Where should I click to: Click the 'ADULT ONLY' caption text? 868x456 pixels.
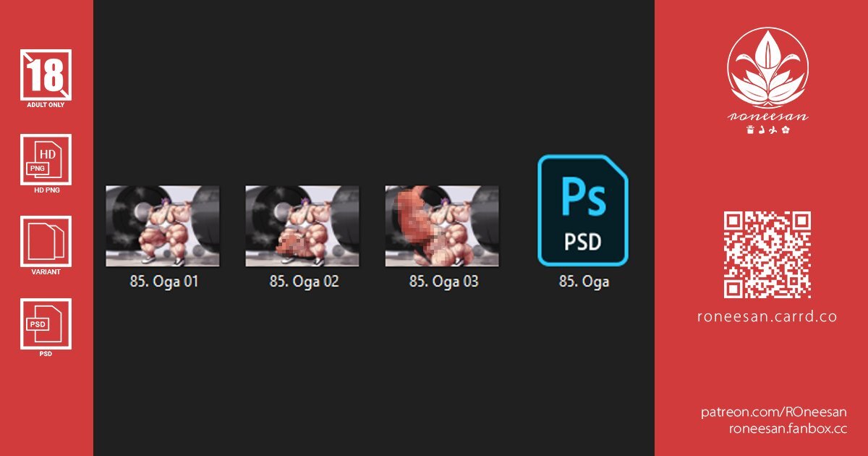point(46,105)
